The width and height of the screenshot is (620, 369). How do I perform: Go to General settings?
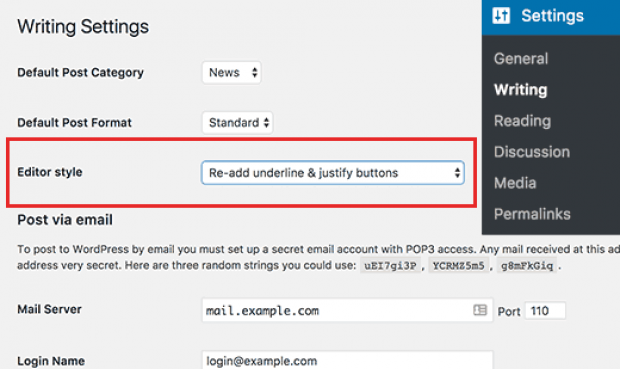(x=521, y=59)
